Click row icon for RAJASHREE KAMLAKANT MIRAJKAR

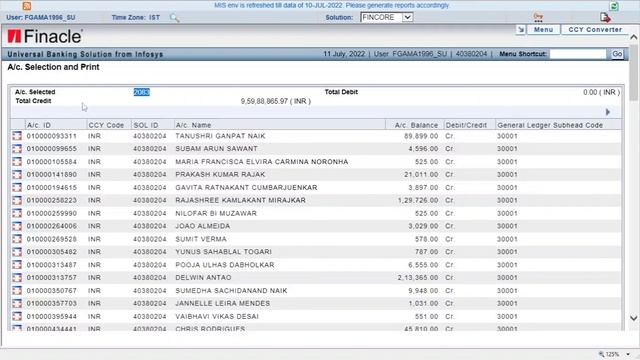tap(17, 200)
